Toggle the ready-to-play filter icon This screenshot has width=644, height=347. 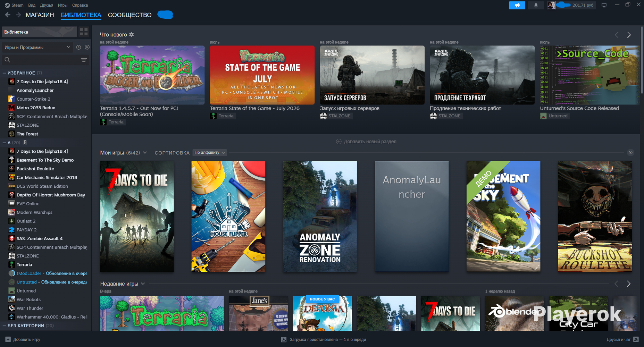pos(87,47)
